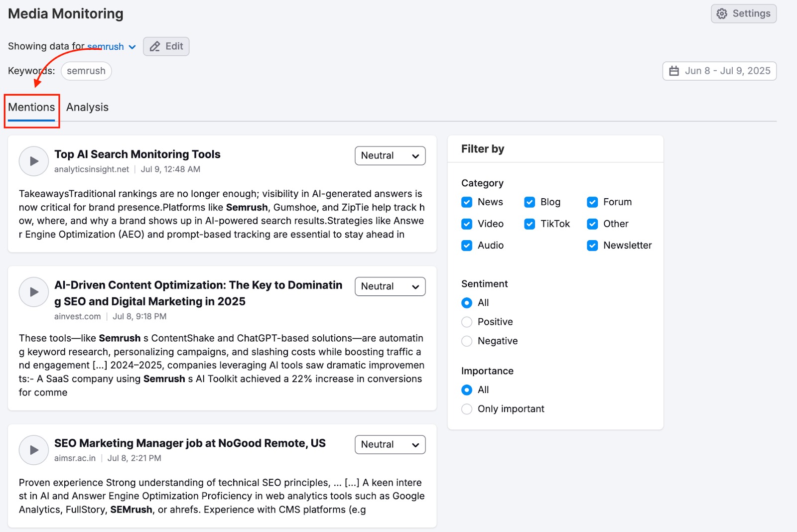Select the Mentions tab

pos(31,108)
